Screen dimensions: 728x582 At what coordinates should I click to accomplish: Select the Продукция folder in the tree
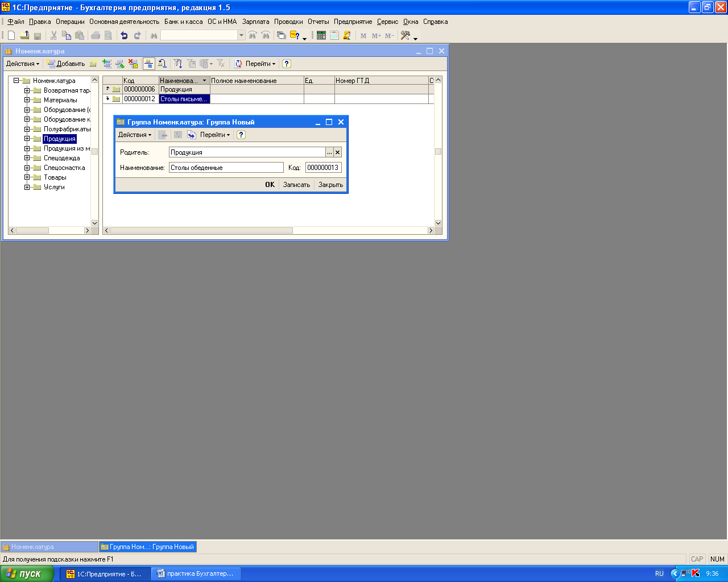coord(60,139)
